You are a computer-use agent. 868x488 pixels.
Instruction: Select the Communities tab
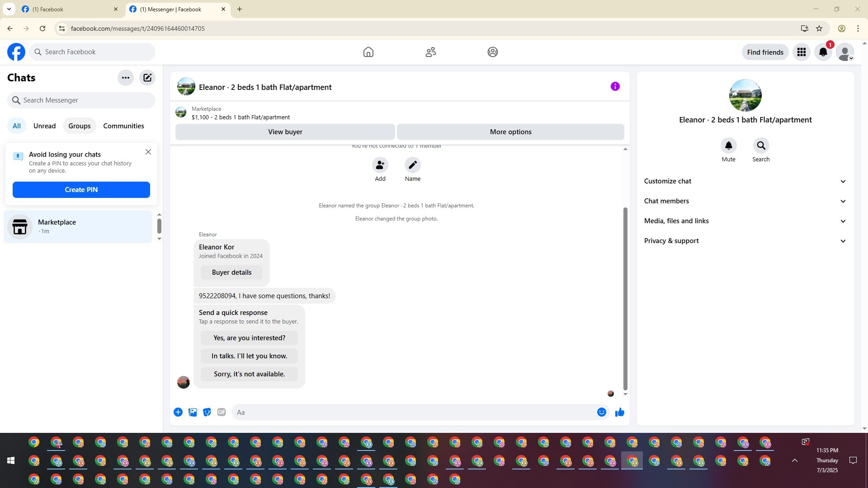click(123, 126)
